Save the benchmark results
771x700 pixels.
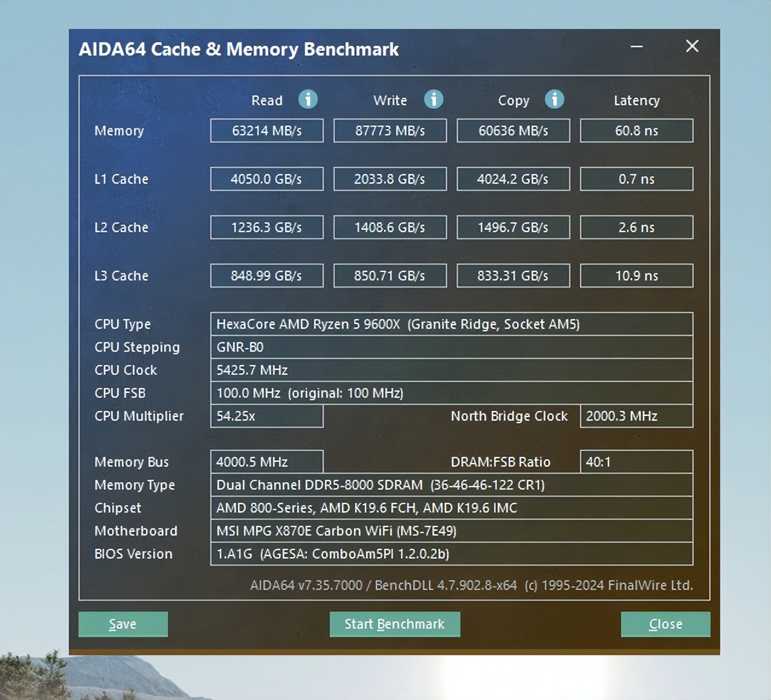click(x=123, y=624)
